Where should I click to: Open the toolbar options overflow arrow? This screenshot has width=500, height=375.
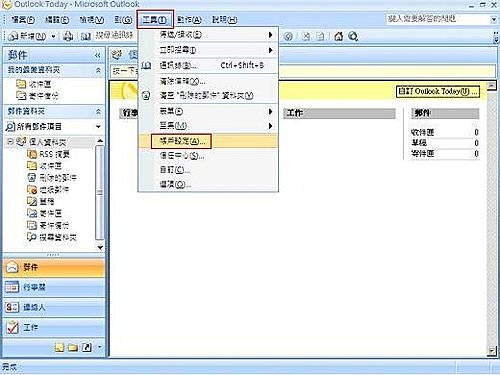tap(496, 37)
